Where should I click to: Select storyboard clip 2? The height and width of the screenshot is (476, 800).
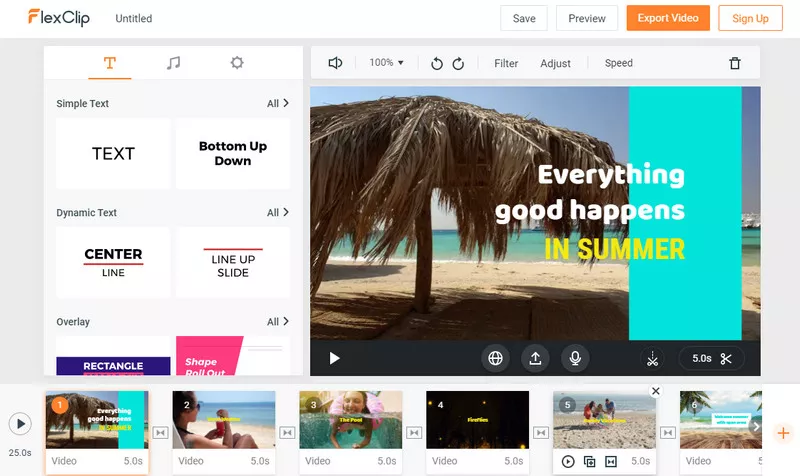[224, 420]
